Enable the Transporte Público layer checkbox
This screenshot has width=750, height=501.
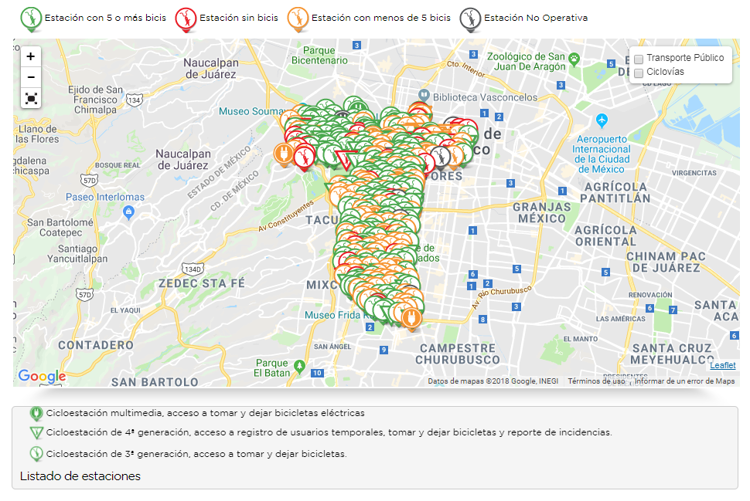point(639,59)
